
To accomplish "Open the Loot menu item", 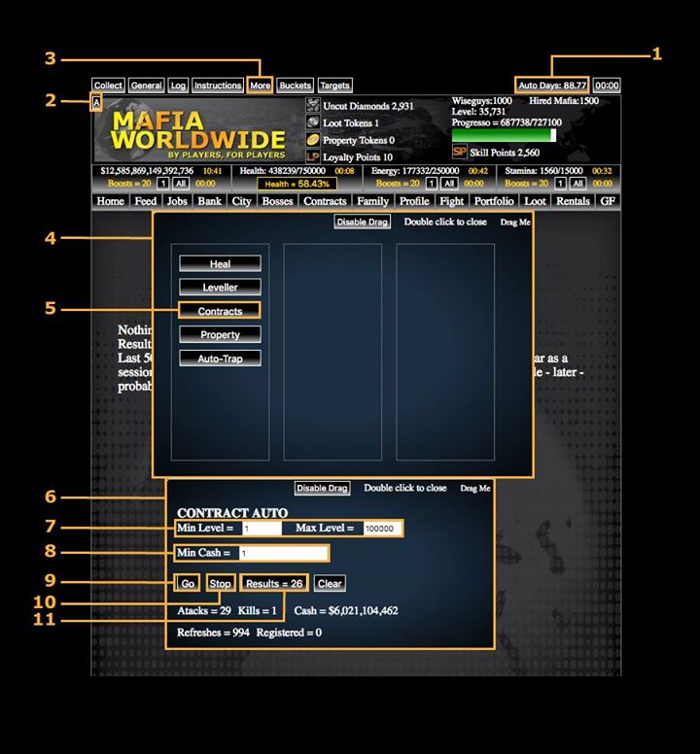I will click(535, 201).
